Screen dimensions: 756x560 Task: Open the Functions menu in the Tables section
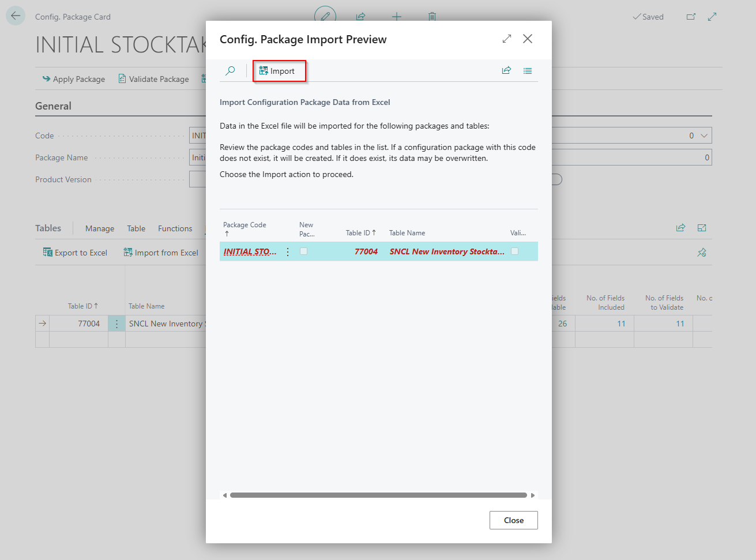(x=175, y=228)
